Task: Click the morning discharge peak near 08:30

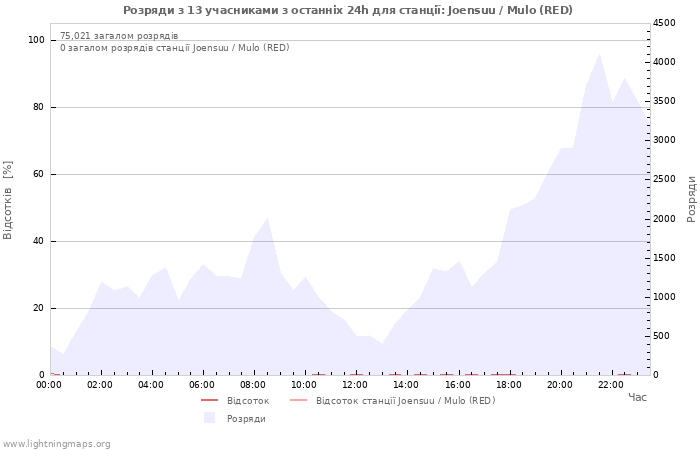Action: point(267,218)
